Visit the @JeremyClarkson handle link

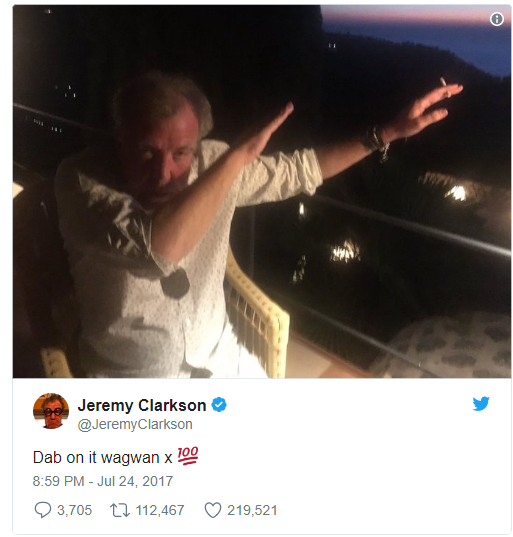pyautogui.click(x=135, y=424)
